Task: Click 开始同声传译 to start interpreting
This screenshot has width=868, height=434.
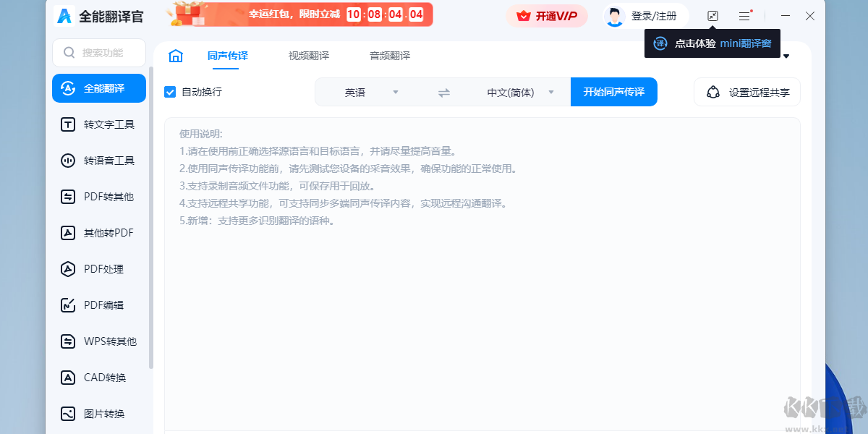Action: (613, 92)
